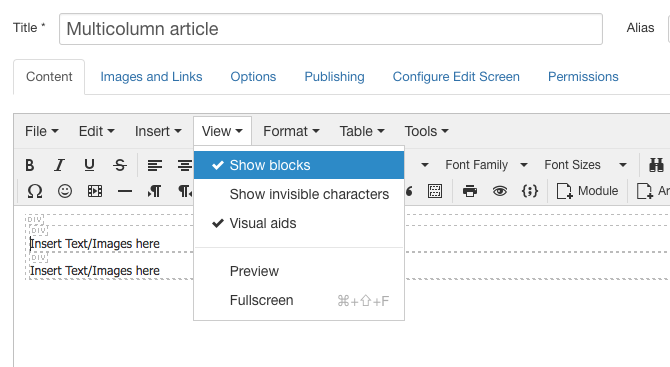This screenshot has height=367, width=670.
Task: Open the emoticons picker
Action: 65,191
